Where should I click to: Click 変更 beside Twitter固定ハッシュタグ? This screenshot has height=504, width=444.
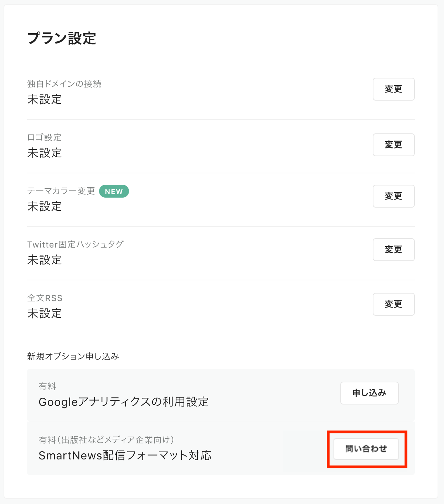[x=393, y=250]
